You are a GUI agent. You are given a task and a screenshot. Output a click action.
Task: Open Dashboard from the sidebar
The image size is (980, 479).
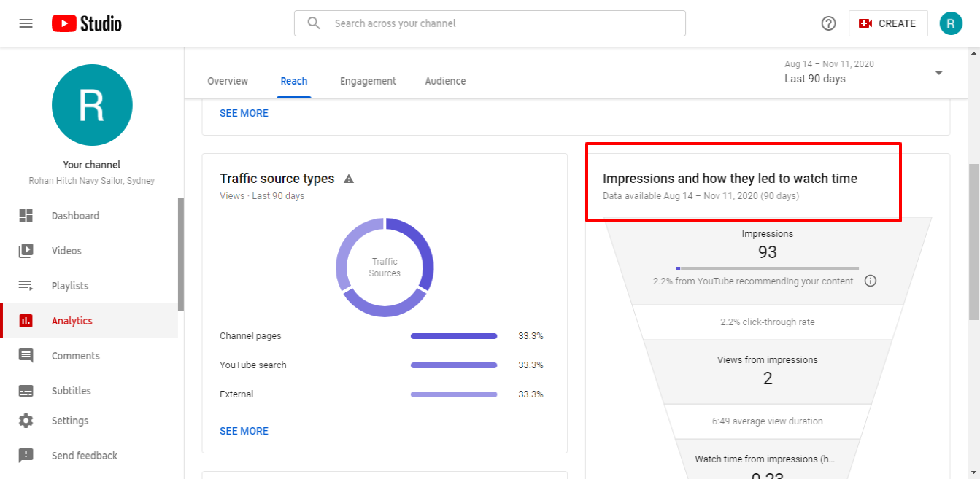coord(89,216)
